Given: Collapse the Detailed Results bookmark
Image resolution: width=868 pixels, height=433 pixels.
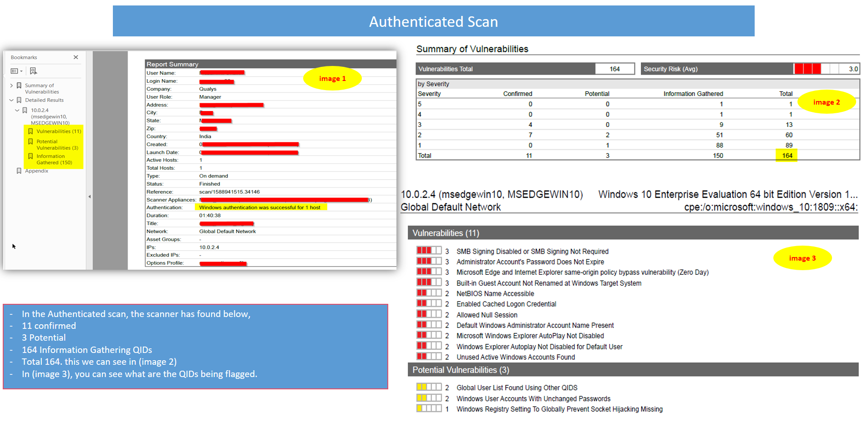Looking at the screenshot, I should pos(11,100).
